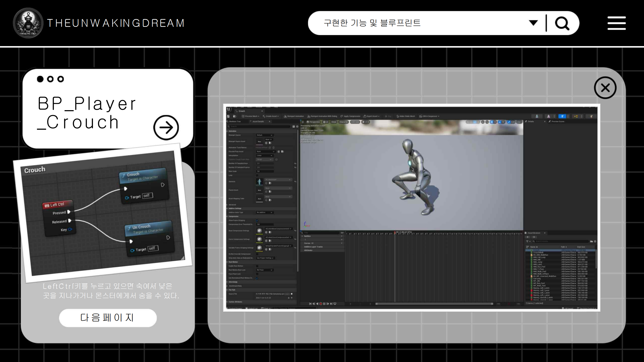Toggle the Enable Root Motion checkbox
Image resolution: width=644 pixels, height=362 pixels.
[257, 266]
